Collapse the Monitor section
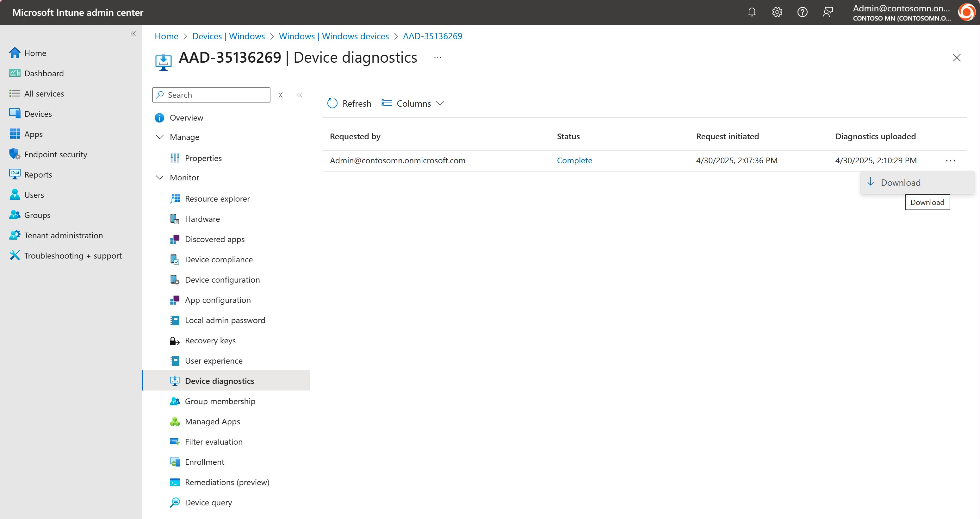The height and width of the screenshot is (519, 980). pyautogui.click(x=160, y=177)
